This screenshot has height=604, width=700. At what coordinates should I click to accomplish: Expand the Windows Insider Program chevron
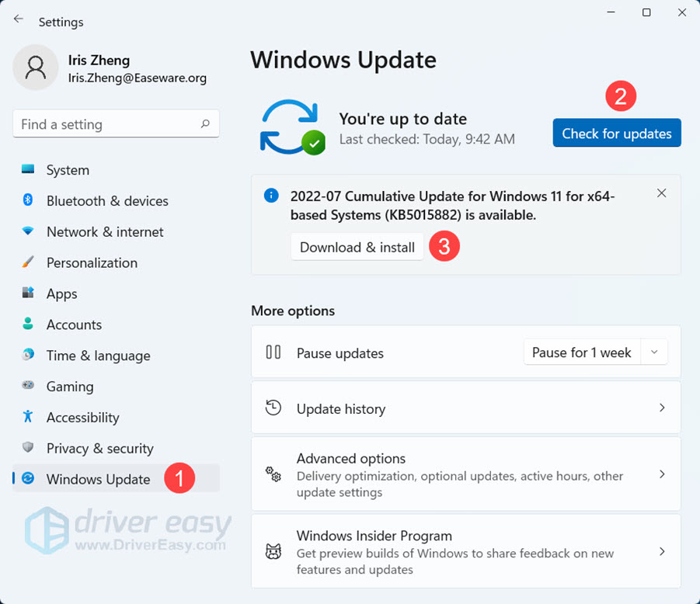(x=662, y=551)
